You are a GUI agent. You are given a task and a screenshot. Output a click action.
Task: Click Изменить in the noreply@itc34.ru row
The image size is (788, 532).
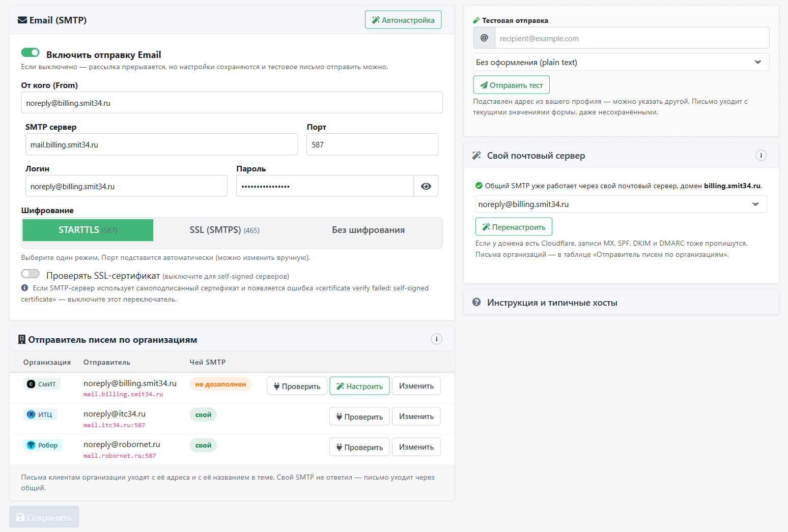(x=416, y=417)
